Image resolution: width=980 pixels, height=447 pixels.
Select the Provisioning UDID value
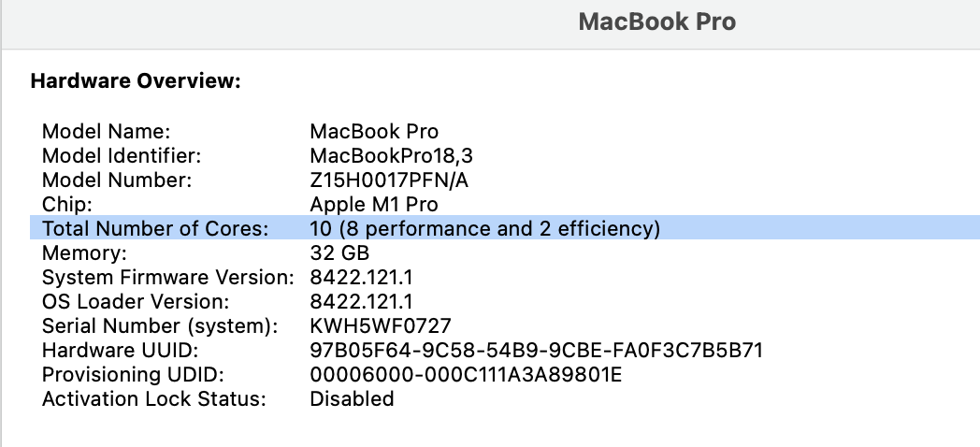[x=466, y=374]
